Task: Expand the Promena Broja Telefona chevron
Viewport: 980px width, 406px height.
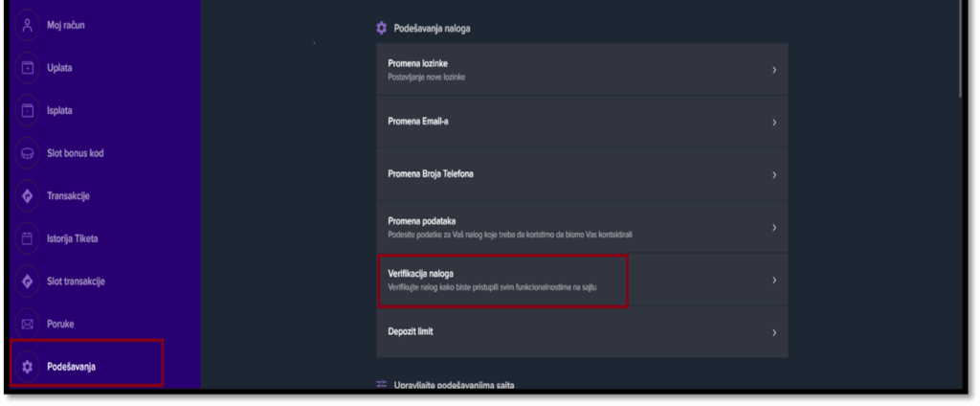Action: (x=773, y=175)
